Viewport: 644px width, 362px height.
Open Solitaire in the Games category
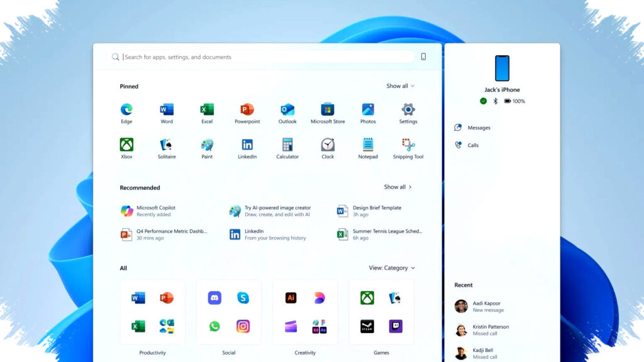(x=396, y=297)
